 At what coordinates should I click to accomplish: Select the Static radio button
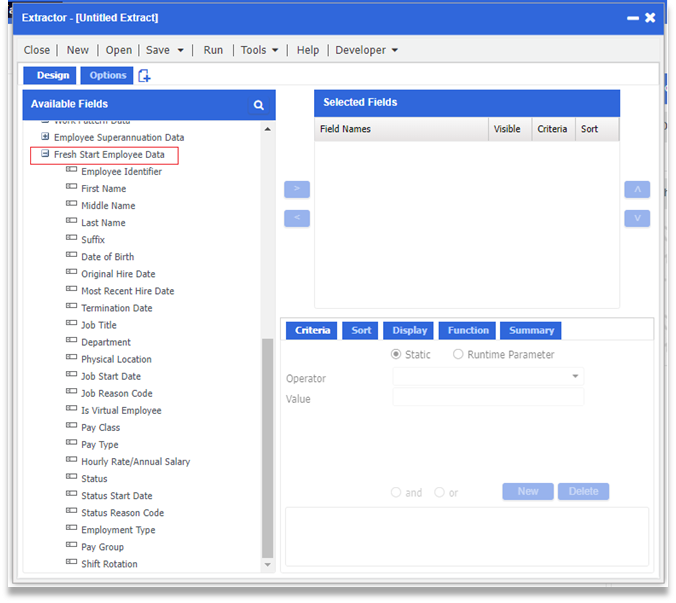396,354
